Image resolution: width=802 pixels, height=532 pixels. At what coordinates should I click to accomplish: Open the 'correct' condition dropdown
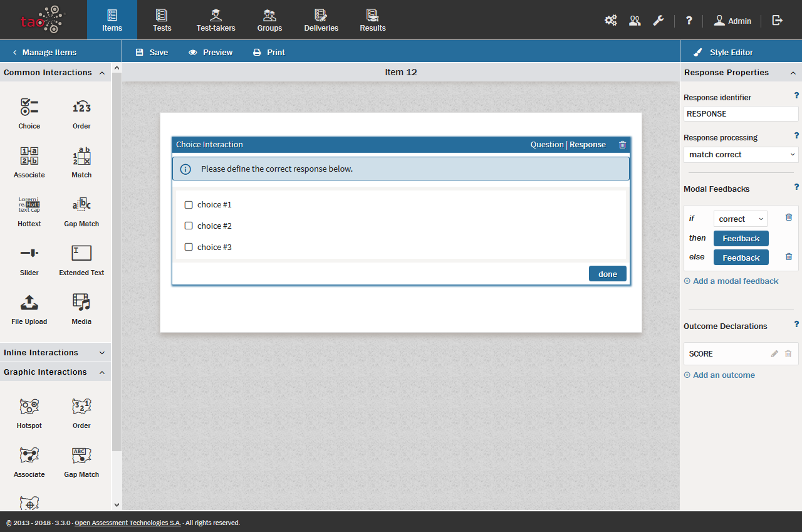tap(740, 219)
